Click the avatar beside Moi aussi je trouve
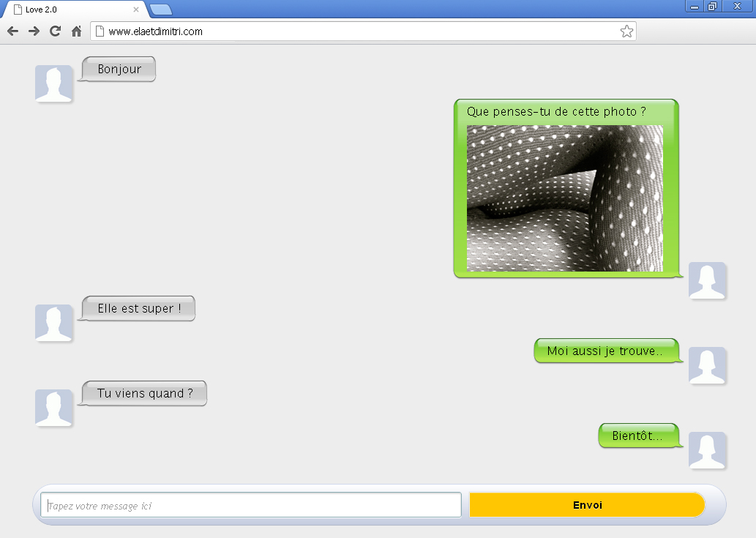 [707, 365]
